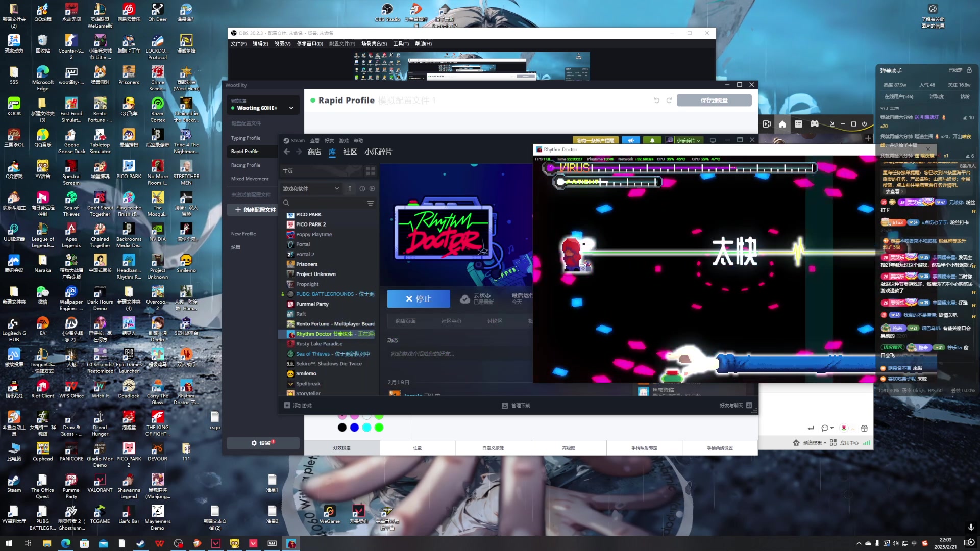The width and height of the screenshot is (980, 551).
Task: Click Steam library forward arrow
Action: point(299,152)
